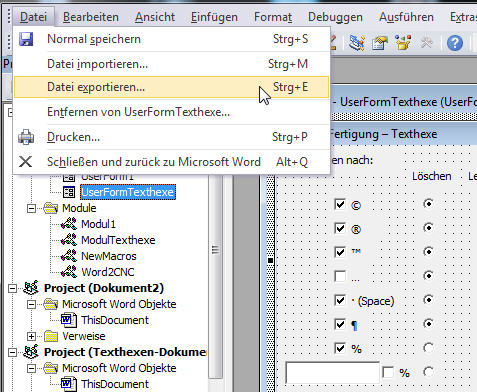Screen dimensions: 477x392
Task: Select Datei exportieren... menu entry
Action: click(x=171, y=87)
